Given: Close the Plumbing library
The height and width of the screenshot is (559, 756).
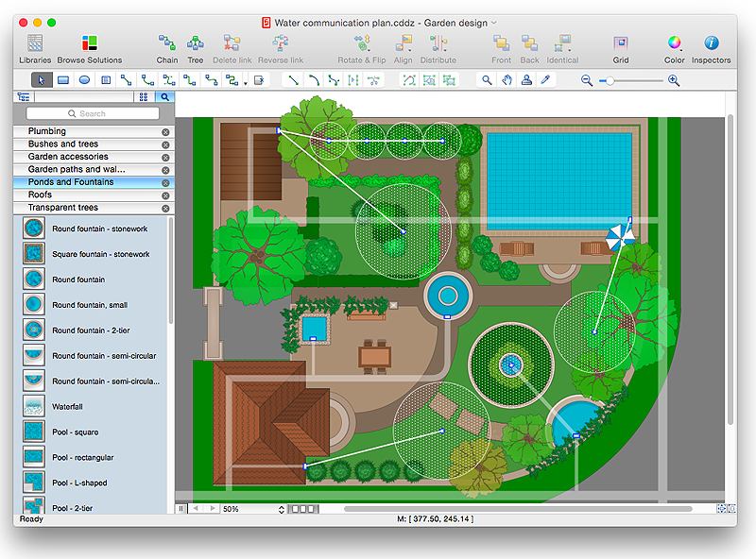Looking at the screenshot, I should pos(165,132).
